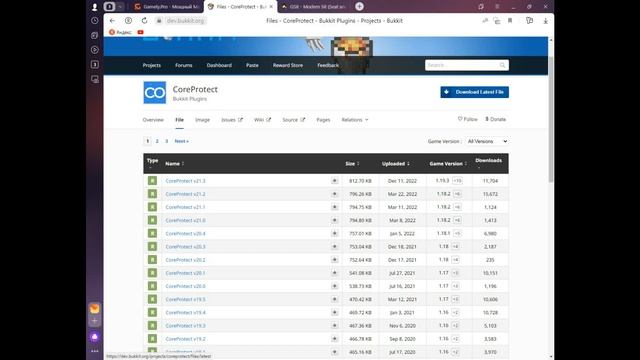Viewport: 640px width, 360px height.
Task: Reload the page with the refresh icon
Action: click(x=144, y=20)
